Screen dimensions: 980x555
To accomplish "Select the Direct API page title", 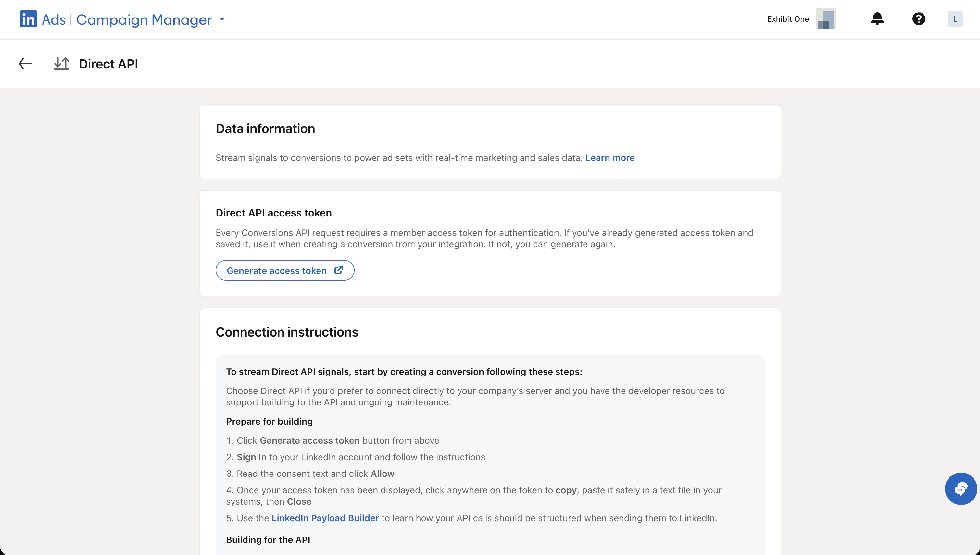I will (x=108, y=64).
